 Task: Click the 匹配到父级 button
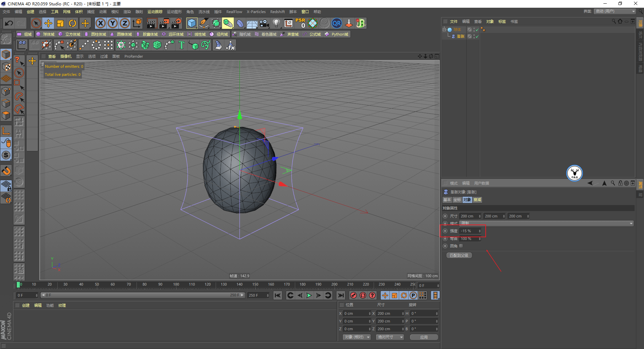coord(459,255)
